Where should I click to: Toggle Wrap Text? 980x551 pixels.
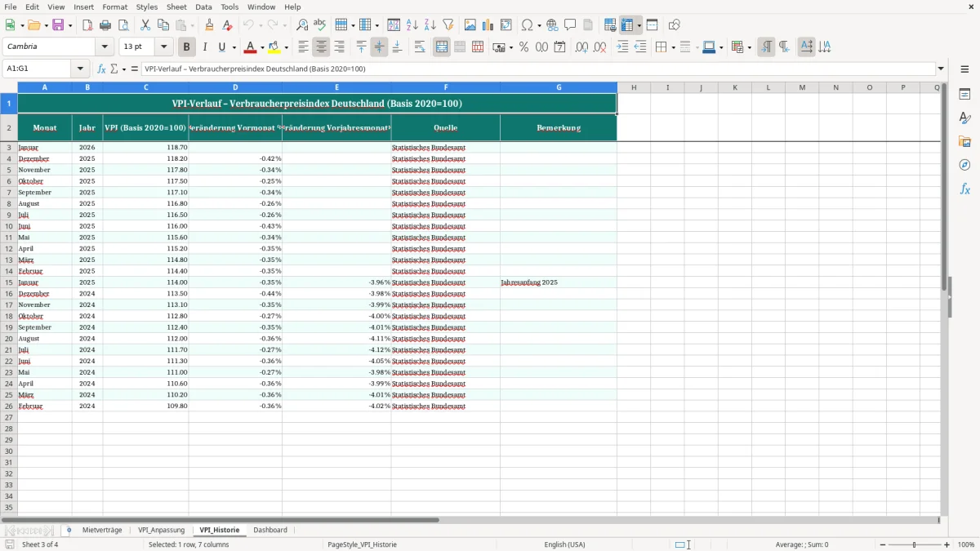point(420,47)
